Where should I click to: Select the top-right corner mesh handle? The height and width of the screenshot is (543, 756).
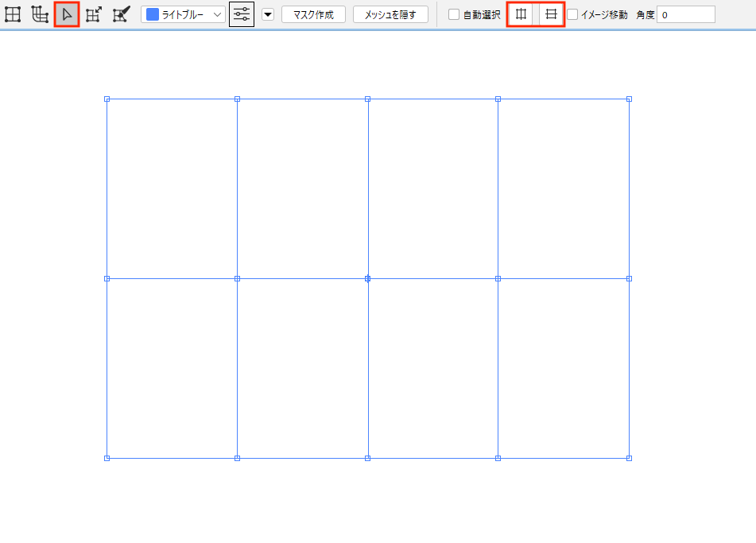(629, 99)
